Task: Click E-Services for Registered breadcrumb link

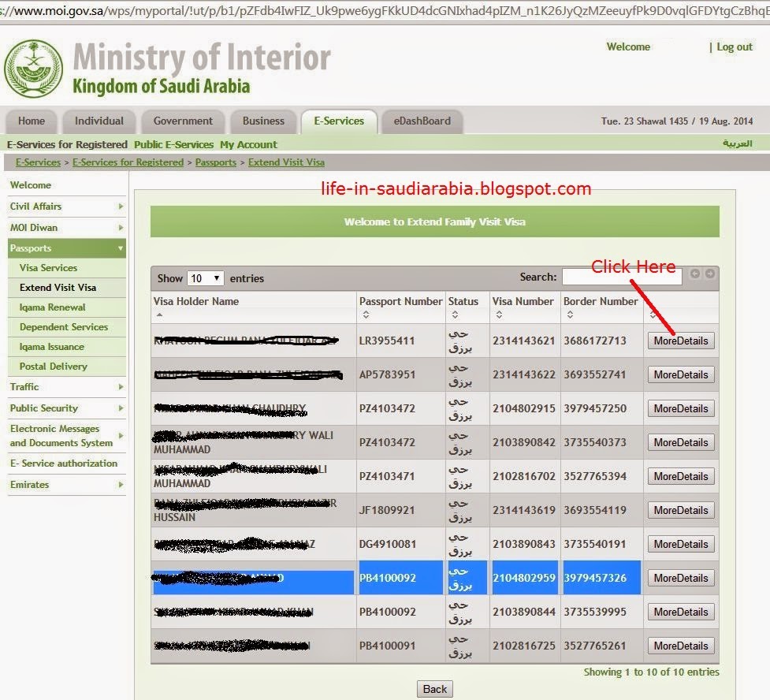Action: point(128,162)
